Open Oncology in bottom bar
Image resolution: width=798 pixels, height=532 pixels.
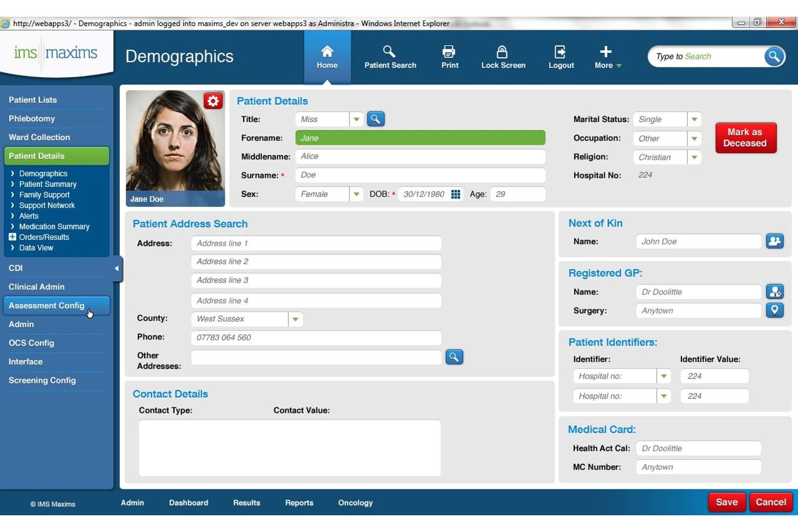point(355,502)
